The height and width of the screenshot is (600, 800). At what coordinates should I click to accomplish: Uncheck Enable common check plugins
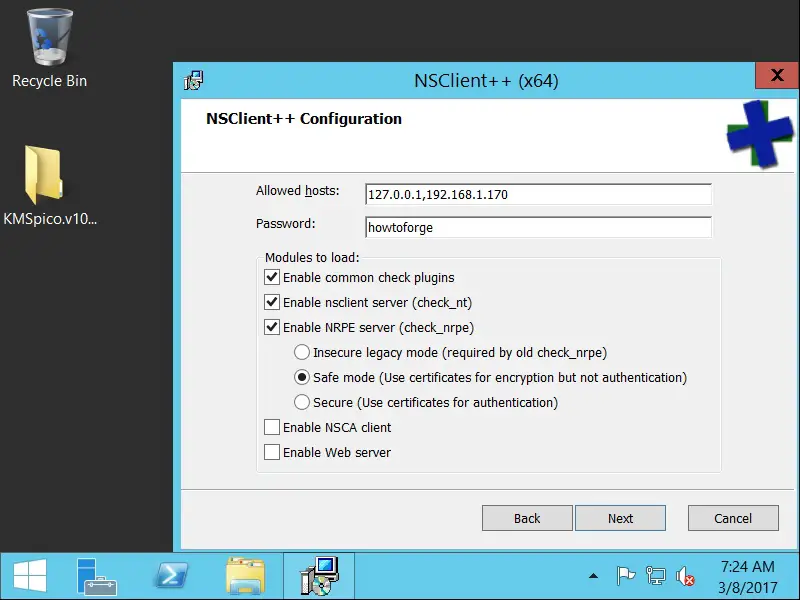coord(271,278)
